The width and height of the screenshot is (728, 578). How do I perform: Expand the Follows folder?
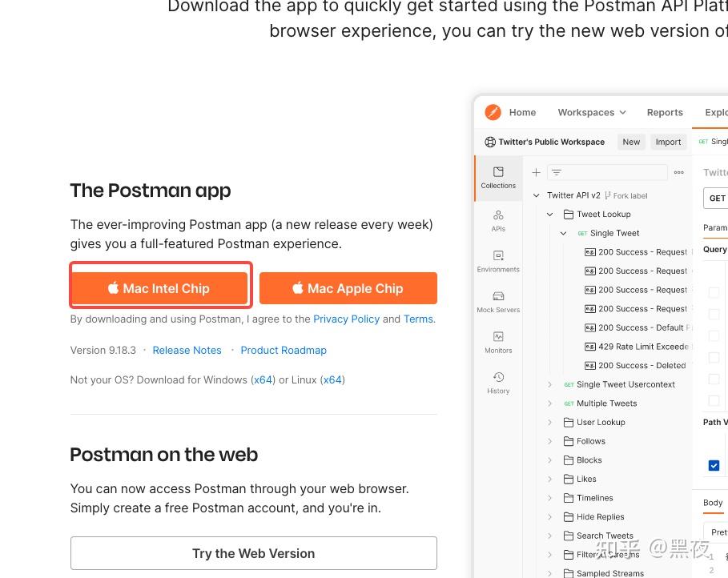[x=549, y=441]
